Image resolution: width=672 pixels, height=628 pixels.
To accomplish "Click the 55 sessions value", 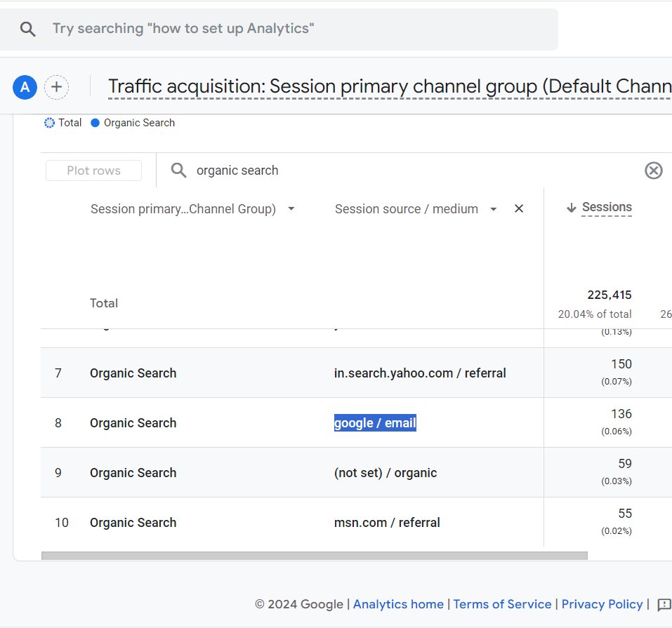I will click(x=625, y=513).
